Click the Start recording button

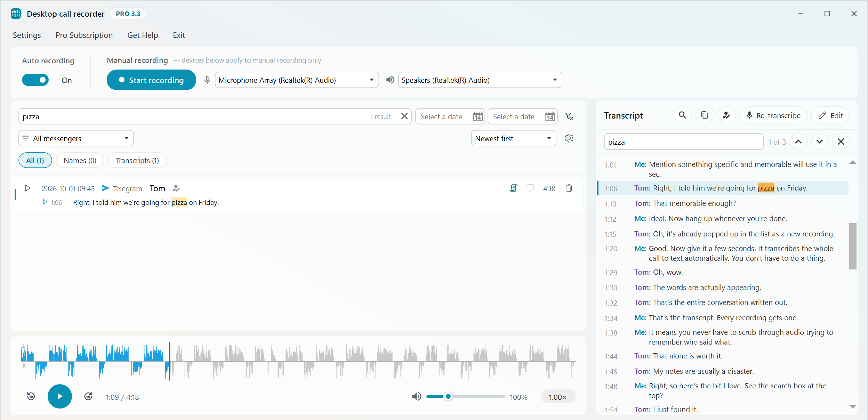(x=151, y=80)
